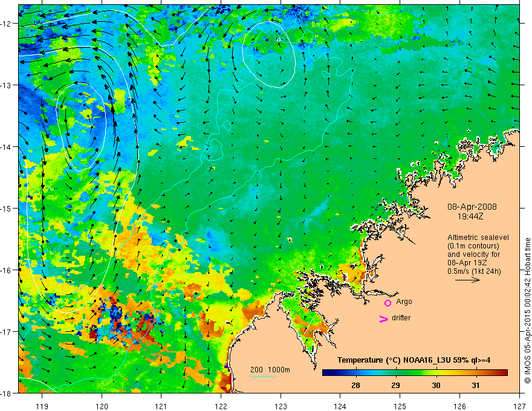Click the latitude -16 axis label
The width and height of the screenshot is (532, 411).
point(6,270)
